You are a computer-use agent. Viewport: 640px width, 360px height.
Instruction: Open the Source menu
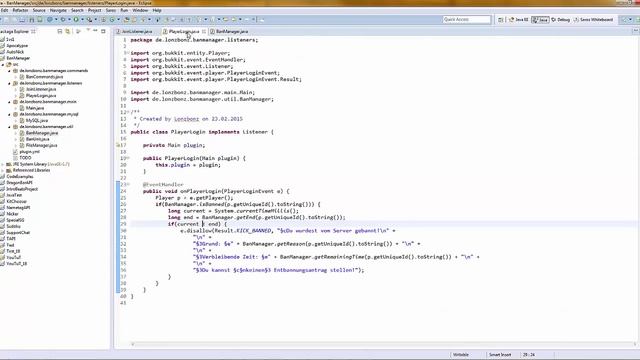(x=39, y=10)
